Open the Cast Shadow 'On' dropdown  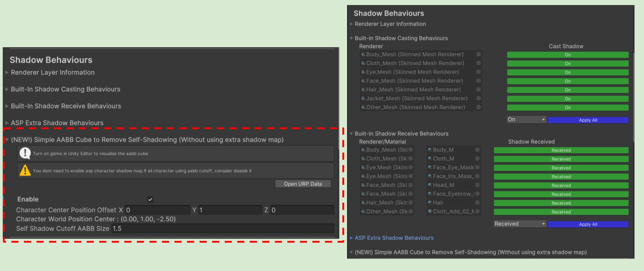coord(526,120)
